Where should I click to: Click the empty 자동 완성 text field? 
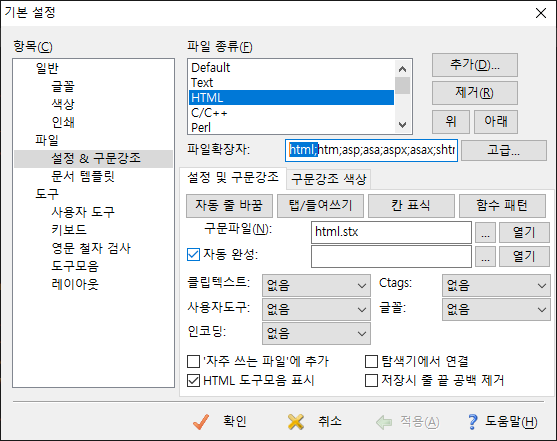coord(391,257)
